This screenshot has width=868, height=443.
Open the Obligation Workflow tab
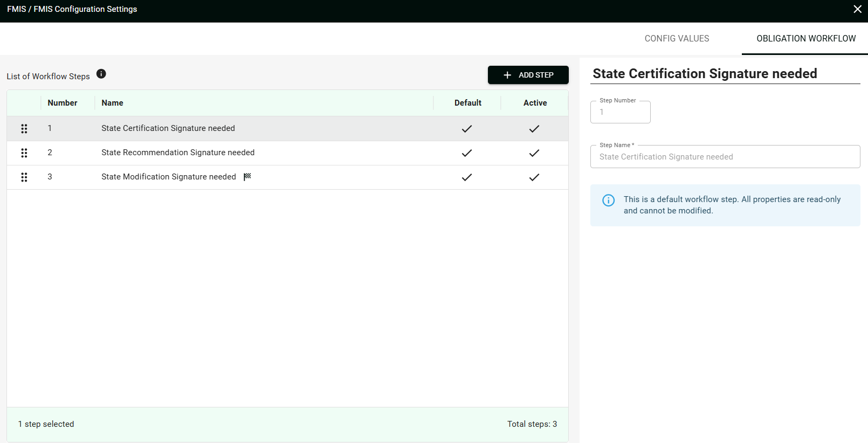tap(806, 39)
